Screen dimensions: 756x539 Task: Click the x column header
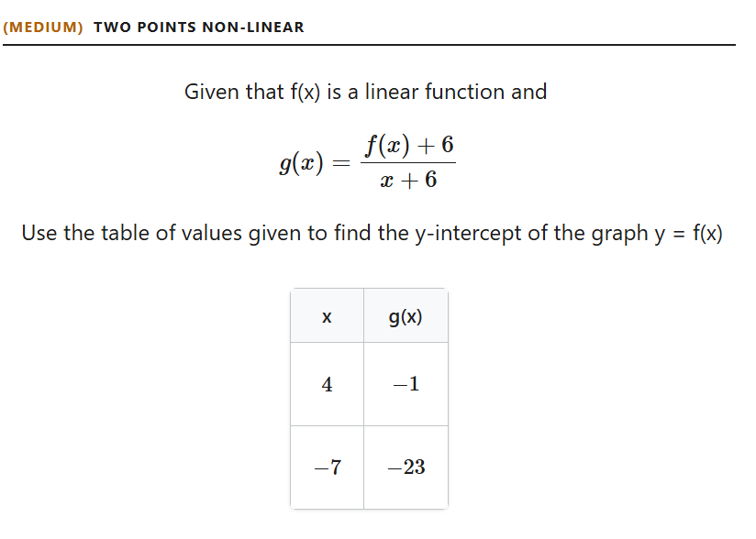(327, 316)
